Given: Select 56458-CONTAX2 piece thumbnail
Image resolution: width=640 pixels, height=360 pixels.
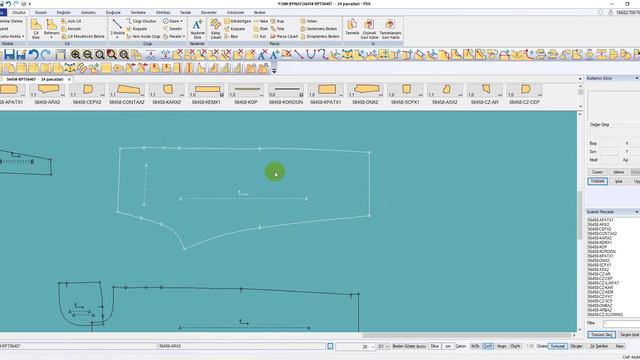Looking at the screenshot, I should coord(127,94).
